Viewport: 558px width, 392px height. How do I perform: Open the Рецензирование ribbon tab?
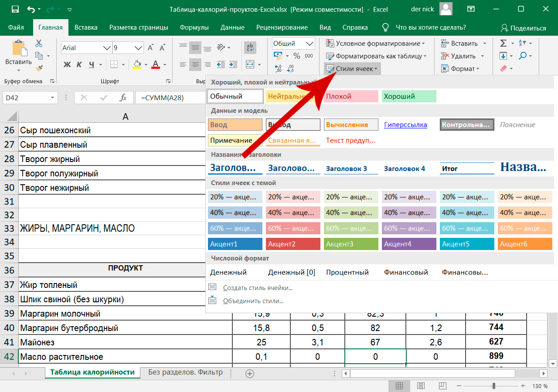tap(282, 27)
